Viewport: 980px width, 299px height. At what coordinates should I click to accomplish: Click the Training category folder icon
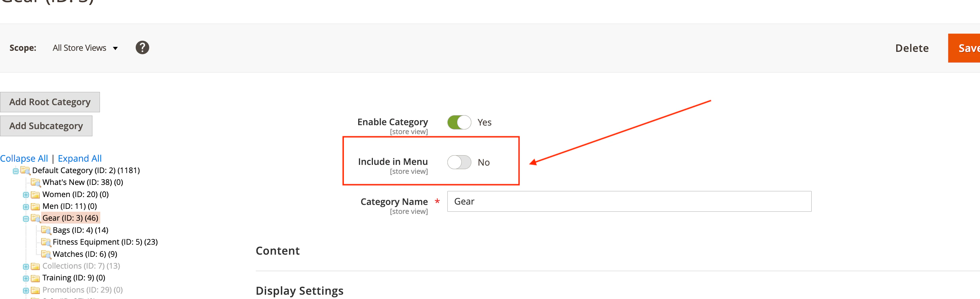point(35,278)
